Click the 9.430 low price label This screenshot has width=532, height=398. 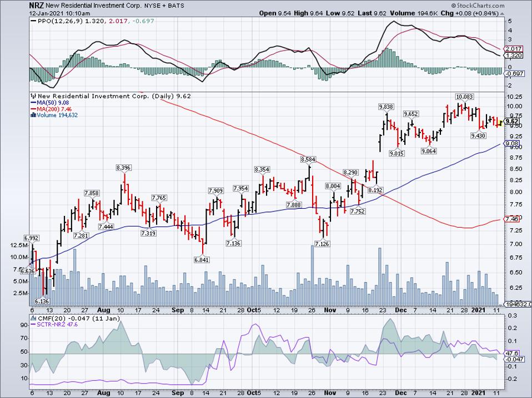pos(478,135)
